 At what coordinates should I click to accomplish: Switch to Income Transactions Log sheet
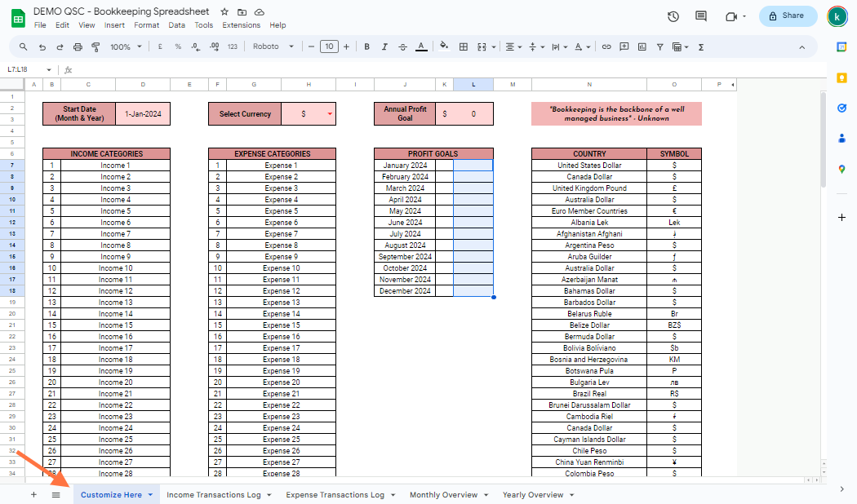[x=214, y=495]
